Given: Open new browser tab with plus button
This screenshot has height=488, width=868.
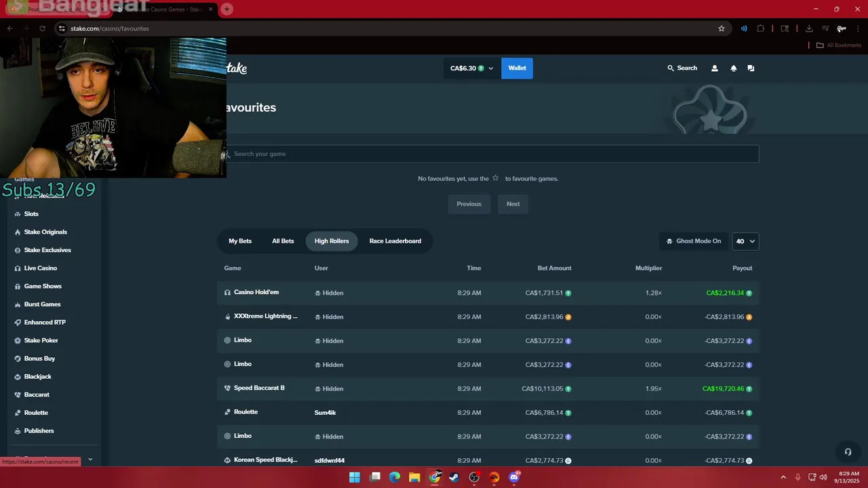Looking at the screenshot, I should (226, 9).
